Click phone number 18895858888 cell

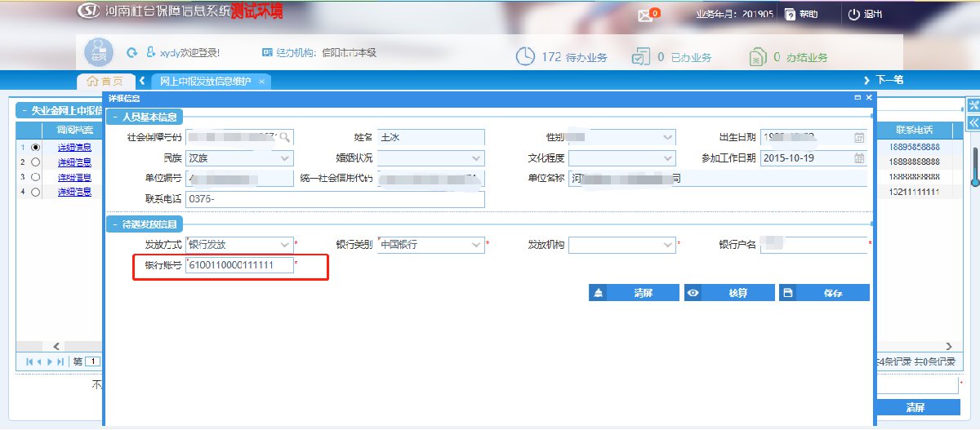pos(914,147)
